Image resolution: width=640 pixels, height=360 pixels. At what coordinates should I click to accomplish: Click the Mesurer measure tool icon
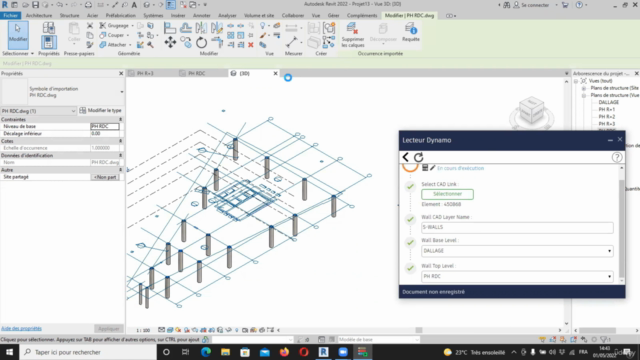pyautogui.click(x=291, y=42)
